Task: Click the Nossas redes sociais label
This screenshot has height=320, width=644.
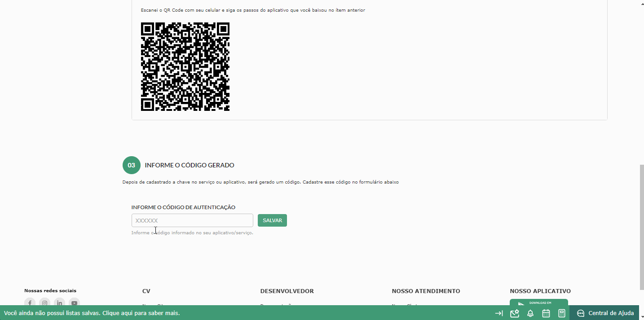Action: (50, 291)
